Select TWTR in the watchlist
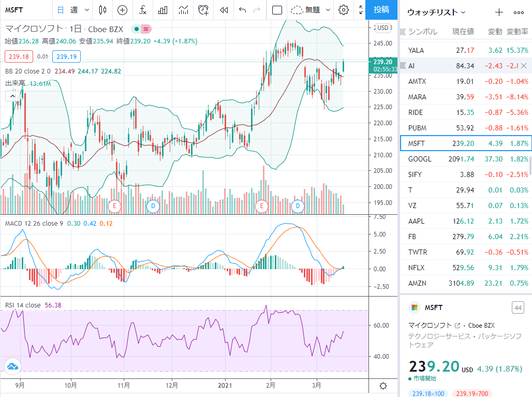This screenshot has width=532, height=397. coord(466,252)
